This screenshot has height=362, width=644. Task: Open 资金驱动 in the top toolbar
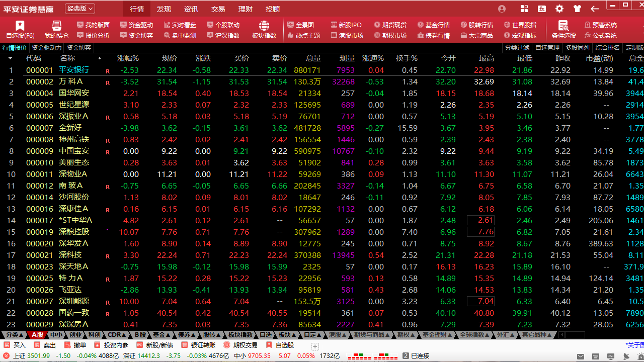tap(136, 25)
